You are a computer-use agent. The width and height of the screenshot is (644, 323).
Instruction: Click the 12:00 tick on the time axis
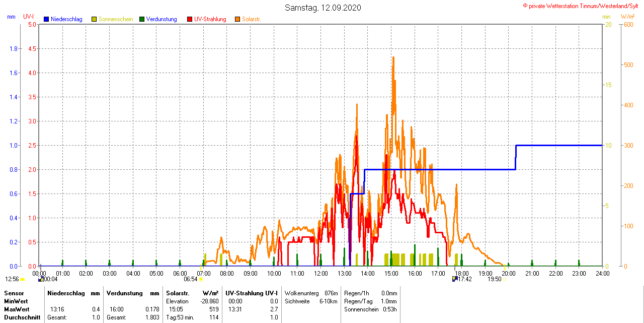[x=321, y=274]
